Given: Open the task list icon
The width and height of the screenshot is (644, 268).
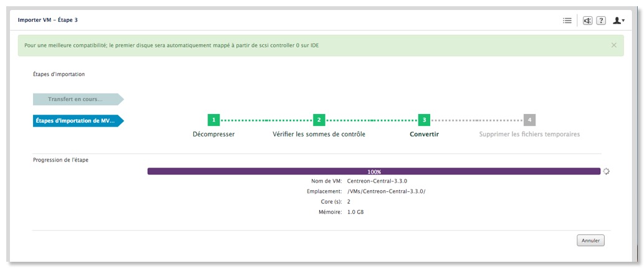Looking at the screenshot, I should (x=567, y=21).
